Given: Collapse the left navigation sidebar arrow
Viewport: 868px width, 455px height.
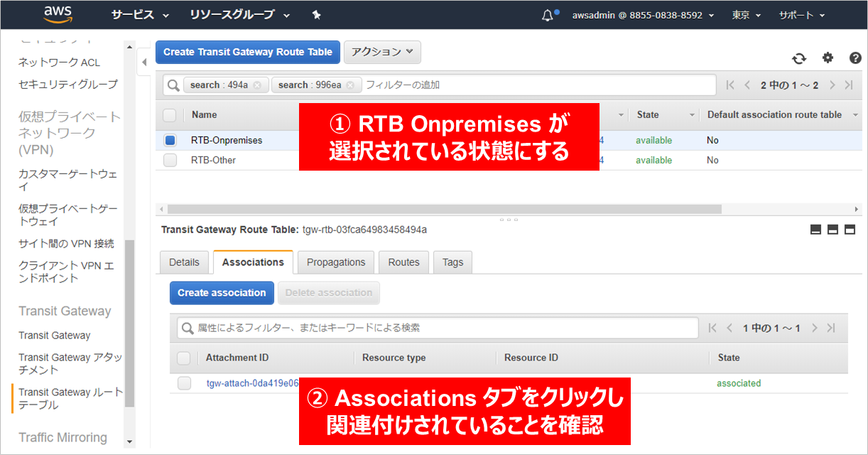Looking at the screenshot, I should click(x=145, y=63).
